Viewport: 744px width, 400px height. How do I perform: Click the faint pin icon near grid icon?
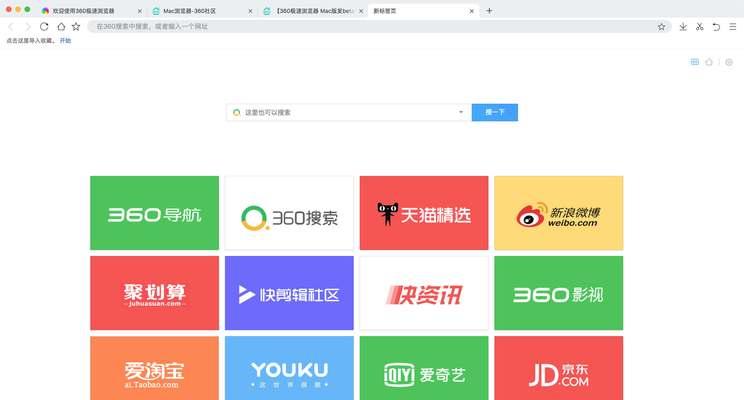(709, 62)
